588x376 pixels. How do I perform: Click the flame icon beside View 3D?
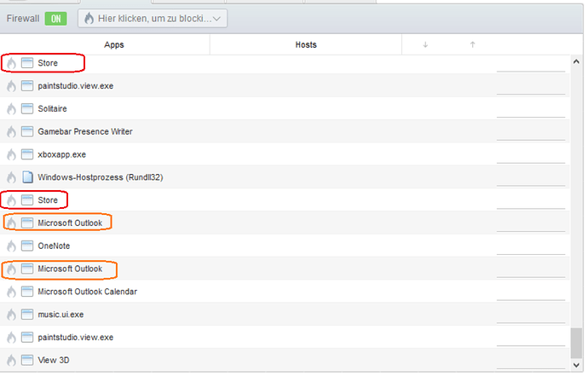pyautogui.click(x=11, y=360)
